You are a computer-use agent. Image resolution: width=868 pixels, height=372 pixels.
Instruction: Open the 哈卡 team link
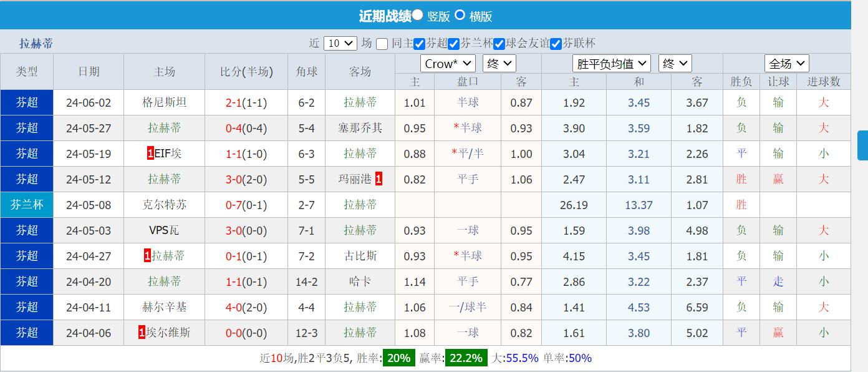click(x=360, y=281)
